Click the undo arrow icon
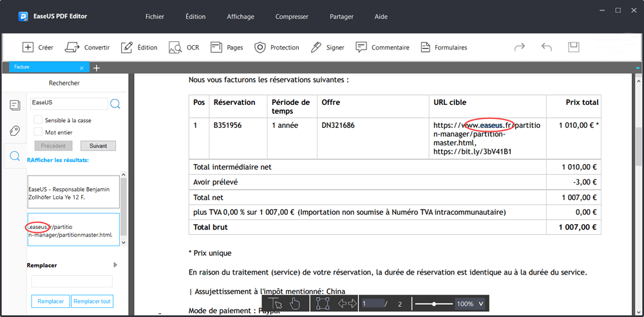The image size is (644, 317). [x=546, y=47]
